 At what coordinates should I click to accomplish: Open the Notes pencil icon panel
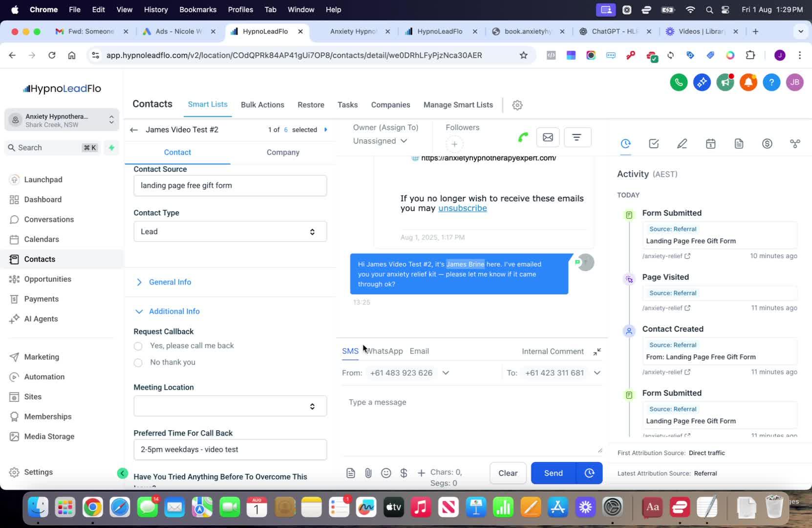click(682, 144)
